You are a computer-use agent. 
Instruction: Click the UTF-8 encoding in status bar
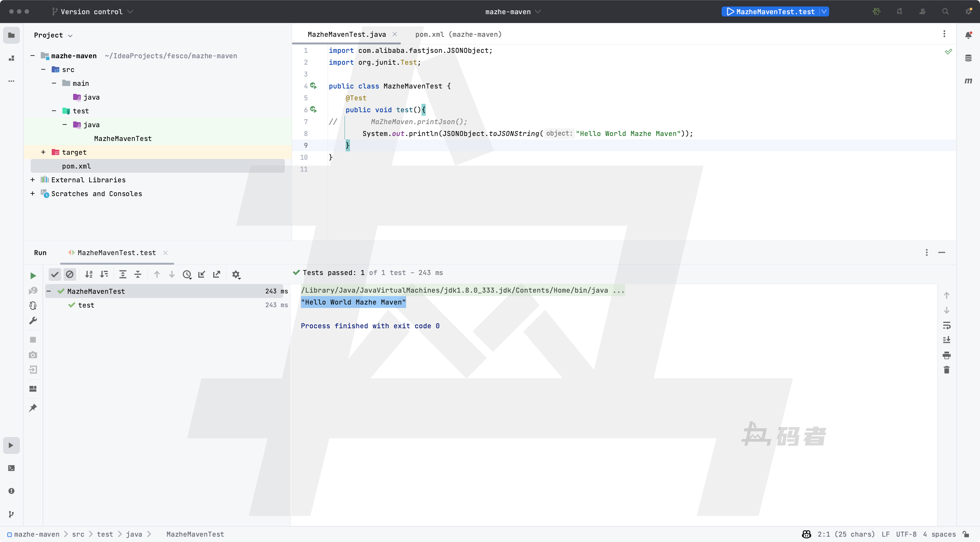click(906, 534)
